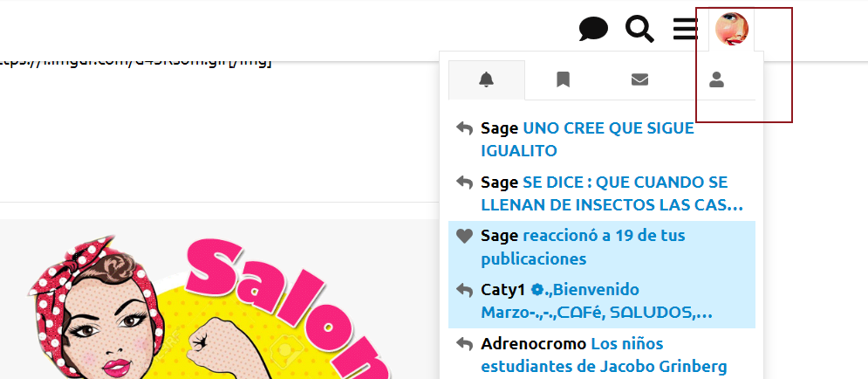The height and width of the screenshot is (379, 868).
Task: Open Sage reaccionó a 19 publicaciones notification
Action: click(x=602, y=247)
